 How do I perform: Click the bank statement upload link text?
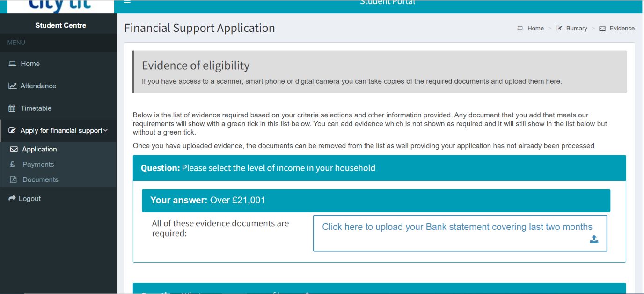coord(457,227)
